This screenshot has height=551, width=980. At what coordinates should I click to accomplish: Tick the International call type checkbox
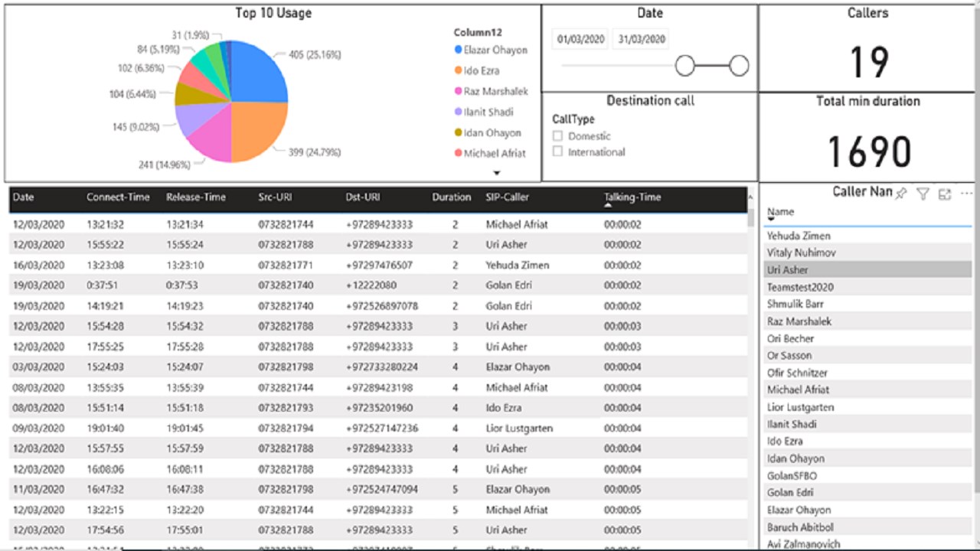[x=557, y=152]
